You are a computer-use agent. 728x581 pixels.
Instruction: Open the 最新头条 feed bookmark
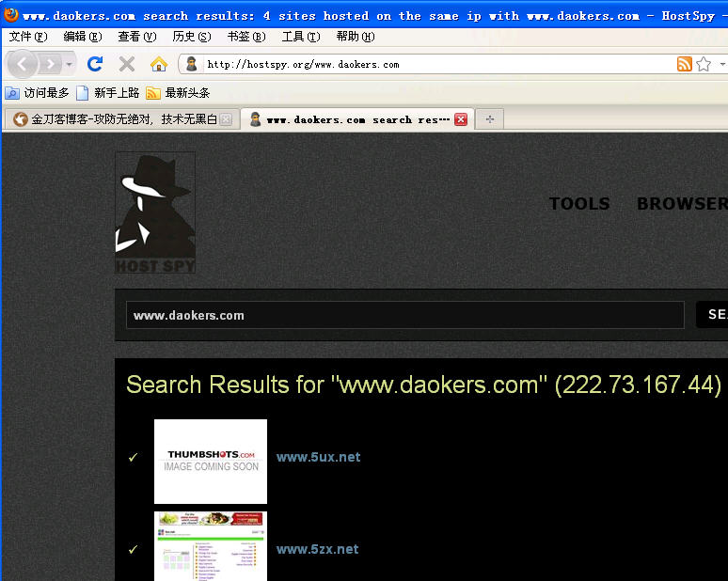[x=178, y=93]
